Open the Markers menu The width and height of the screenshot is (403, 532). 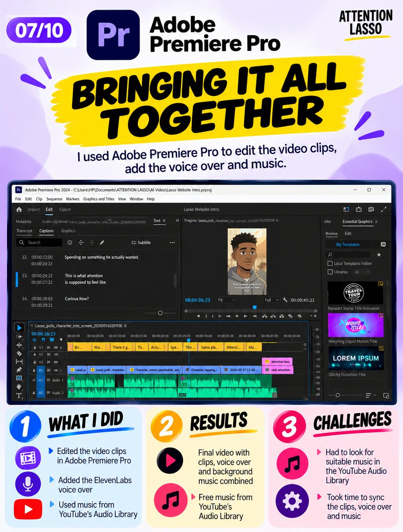pos(73,199)
